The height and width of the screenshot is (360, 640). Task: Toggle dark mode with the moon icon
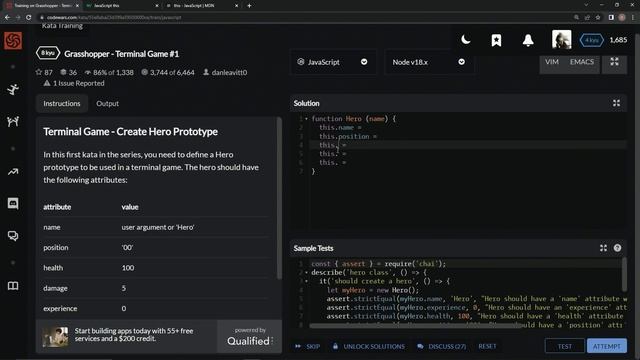point(466,40)
